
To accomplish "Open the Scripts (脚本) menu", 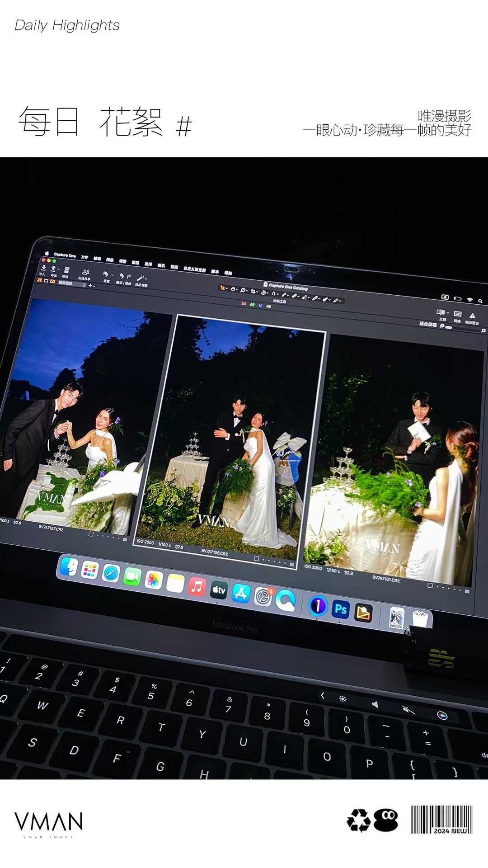I will pos(215,271).
